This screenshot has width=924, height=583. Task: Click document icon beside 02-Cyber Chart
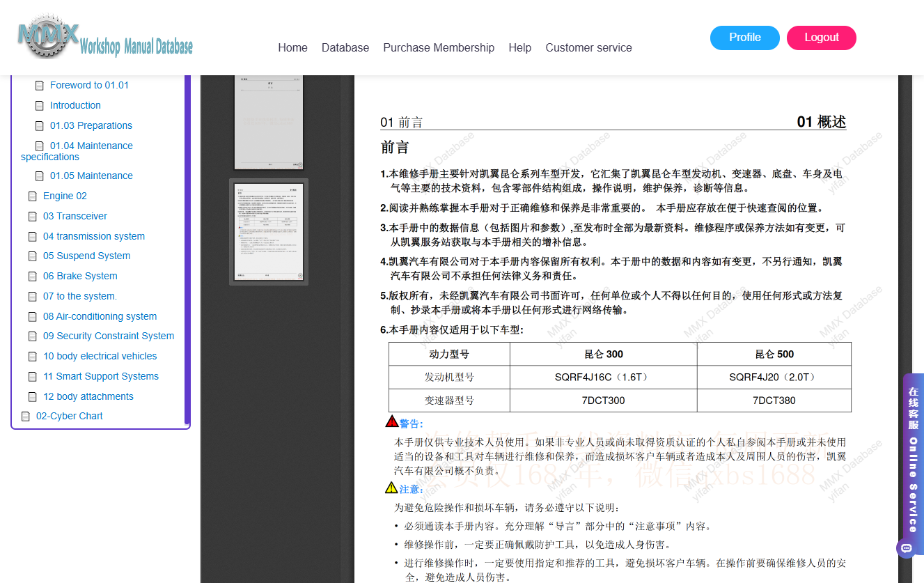[26, 417]
